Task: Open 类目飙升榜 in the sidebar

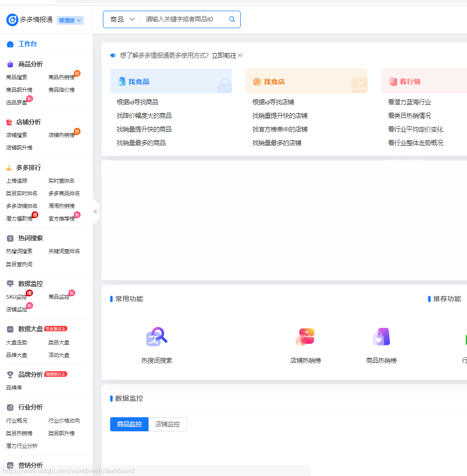Action: pyautogui.click(x=62, y=433)
